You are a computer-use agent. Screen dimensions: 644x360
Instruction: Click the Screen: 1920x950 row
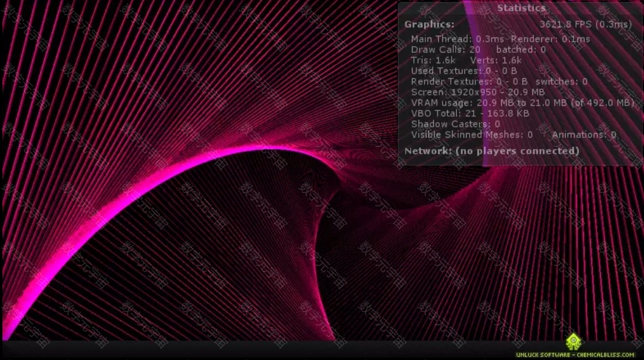478,92
